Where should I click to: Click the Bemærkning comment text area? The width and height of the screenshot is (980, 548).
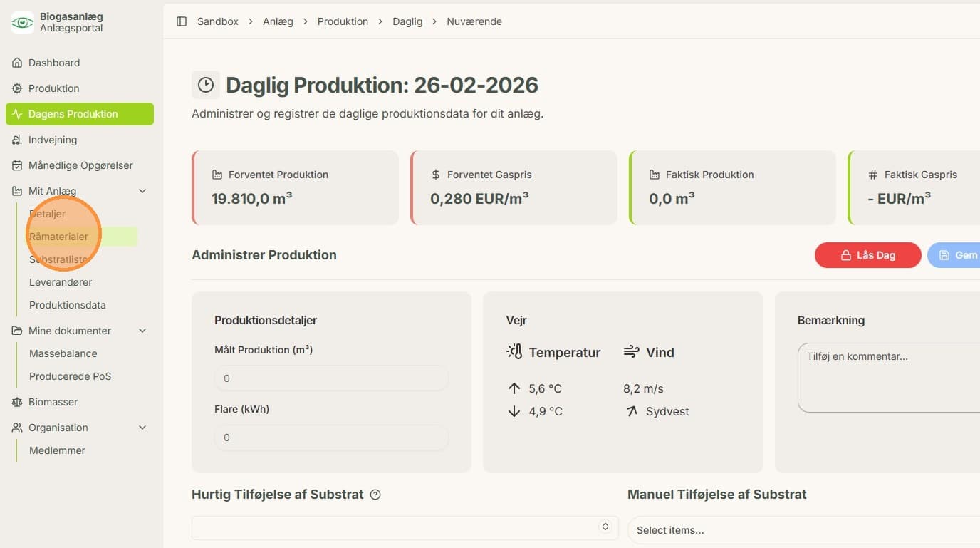889,378
